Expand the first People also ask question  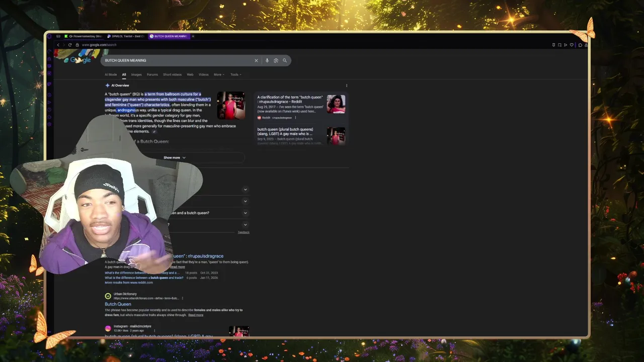coord(245,190)
